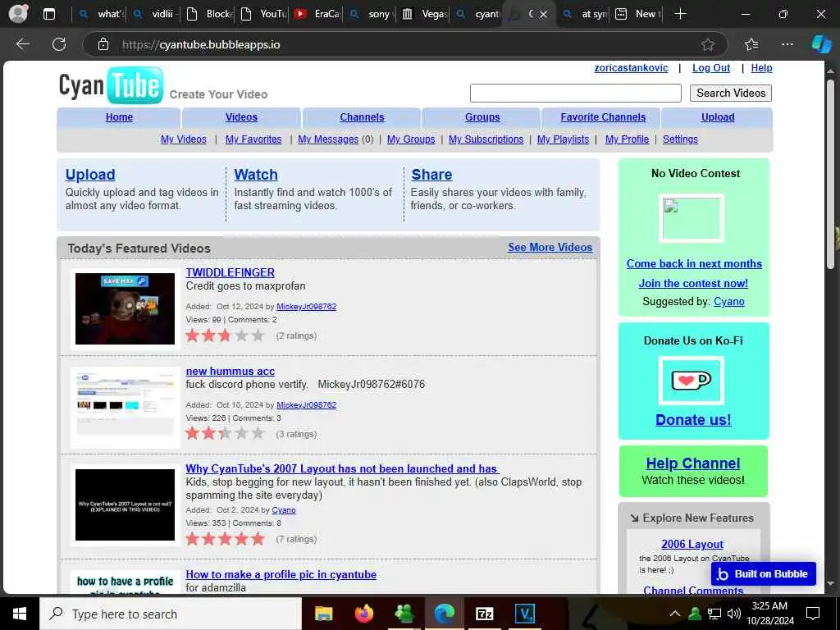Open the browser favorites list icon

pos(751,44)
